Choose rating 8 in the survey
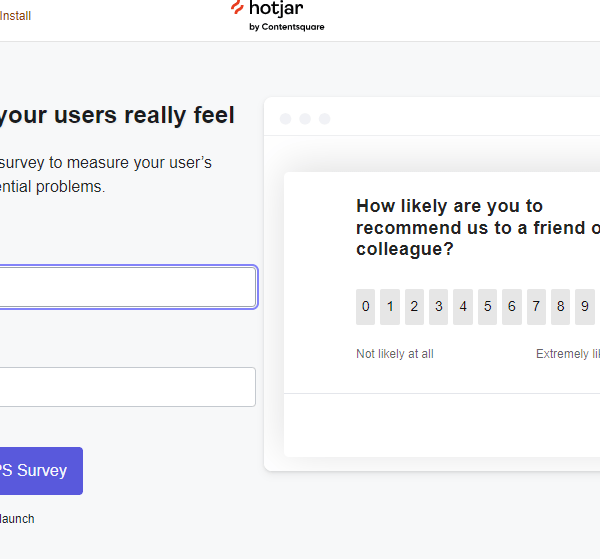 pos(561,307)
